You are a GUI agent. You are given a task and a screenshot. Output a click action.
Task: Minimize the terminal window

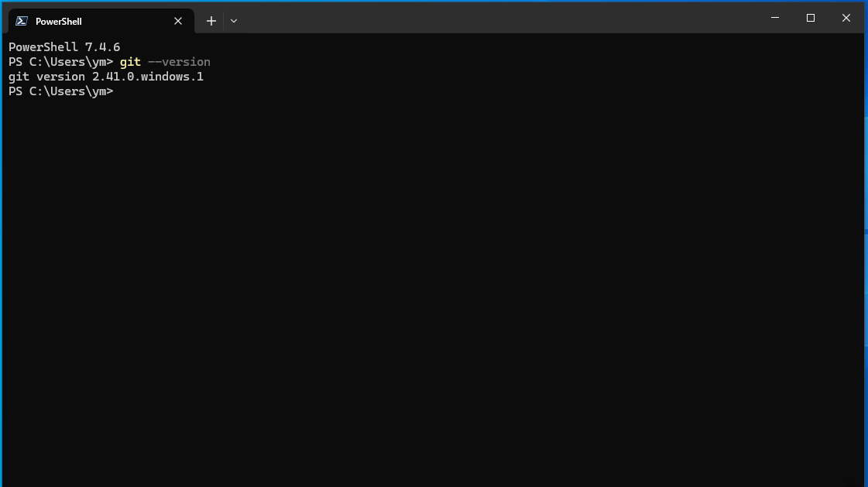coord(775,18)
